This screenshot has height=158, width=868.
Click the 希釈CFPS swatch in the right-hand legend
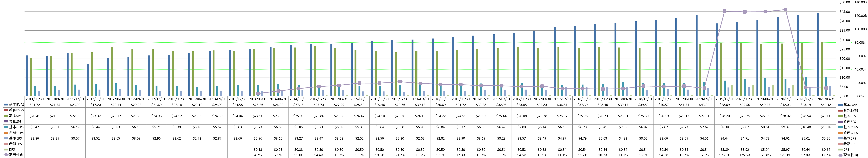point(840,133)
